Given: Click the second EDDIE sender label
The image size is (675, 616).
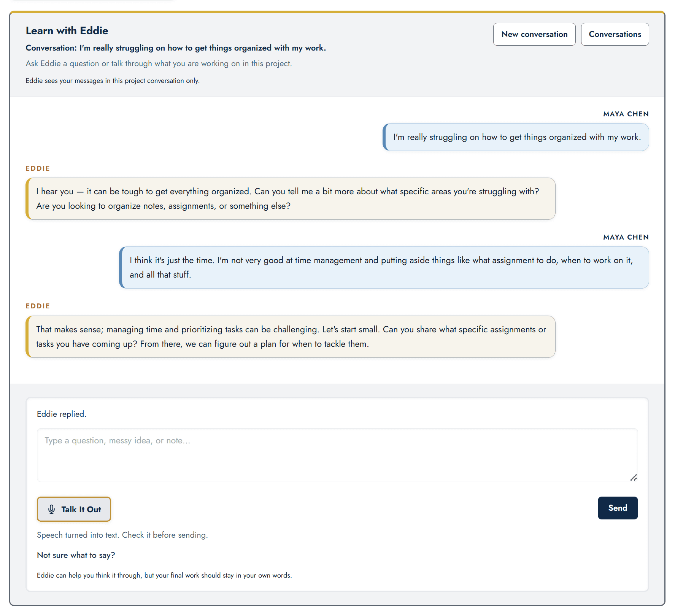Looking at the screenshot, I should point(38,306).
